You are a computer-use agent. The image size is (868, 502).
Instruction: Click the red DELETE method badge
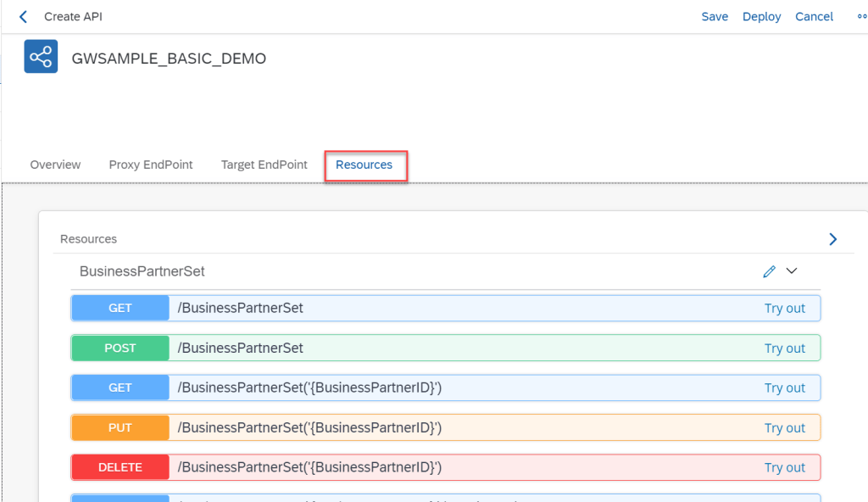[120, 468]
